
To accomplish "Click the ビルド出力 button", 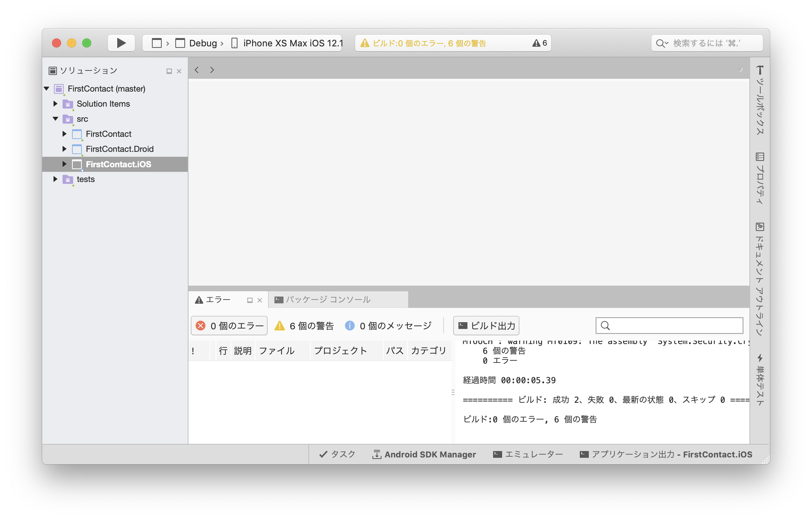I will pos(486,325).
